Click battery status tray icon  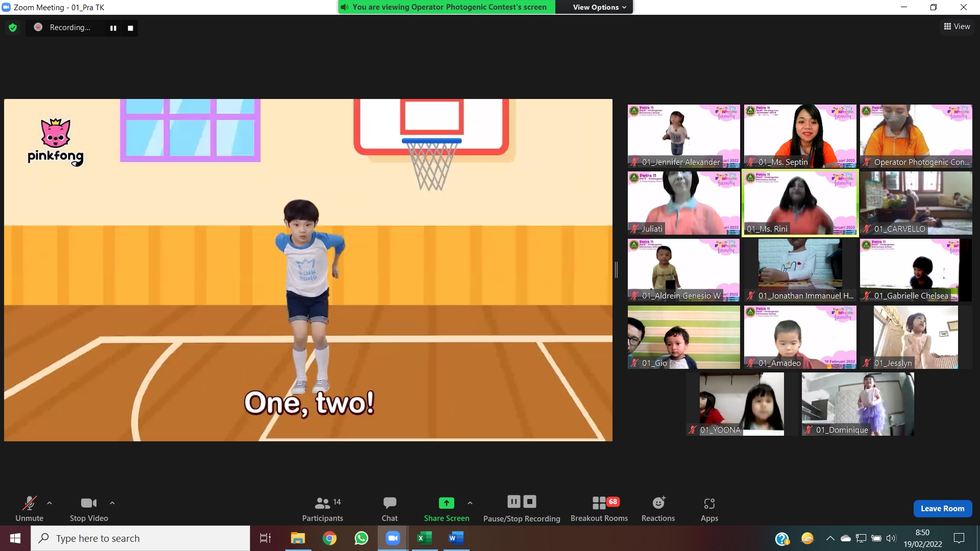(x=876, y=538)
